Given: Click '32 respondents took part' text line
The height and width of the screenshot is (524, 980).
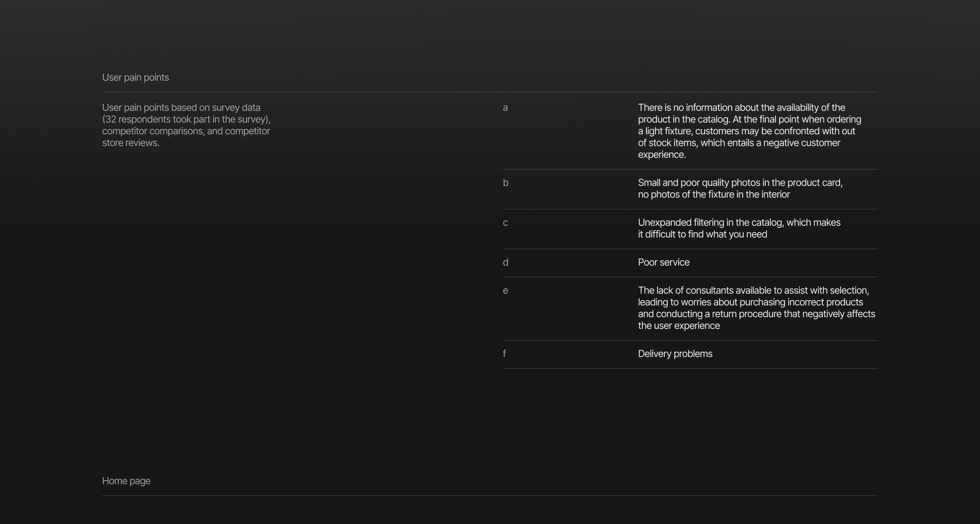Looking at the screenshot, I should 186,120.
